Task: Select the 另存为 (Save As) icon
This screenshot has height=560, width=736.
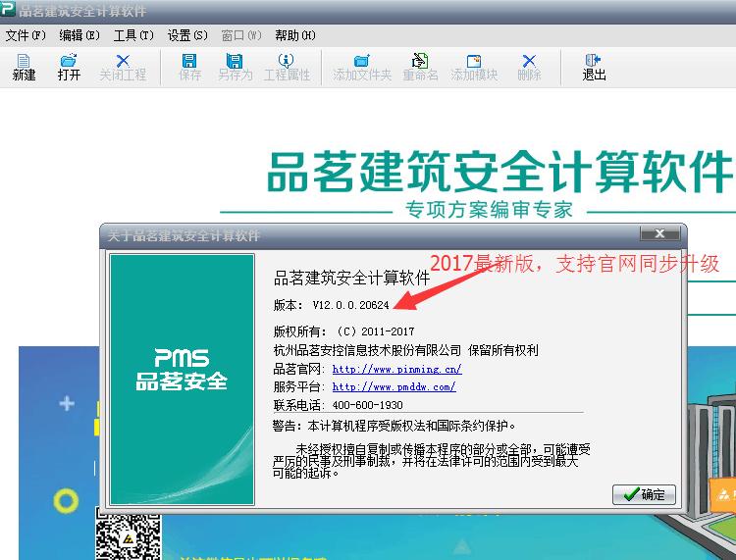Action: point(235,67)
